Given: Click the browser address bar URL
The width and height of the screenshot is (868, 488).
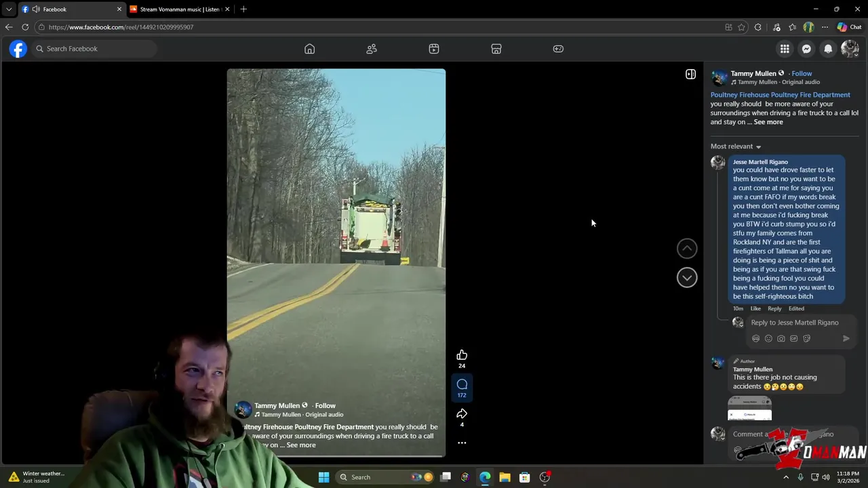Looking at the screenshot, I should coord(121,27).
